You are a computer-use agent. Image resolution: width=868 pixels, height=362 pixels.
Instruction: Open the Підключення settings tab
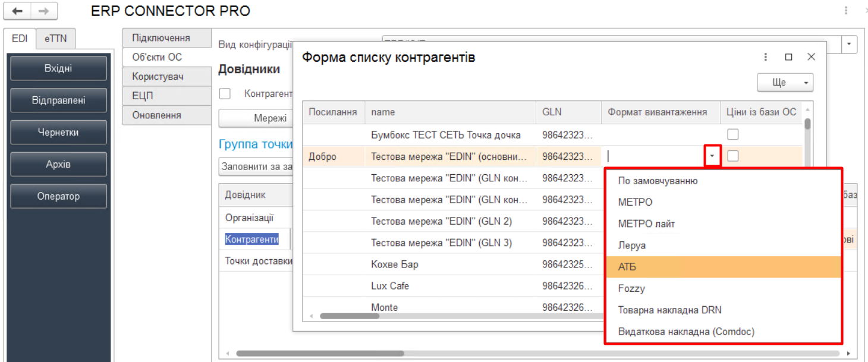[x=161, y=38]
